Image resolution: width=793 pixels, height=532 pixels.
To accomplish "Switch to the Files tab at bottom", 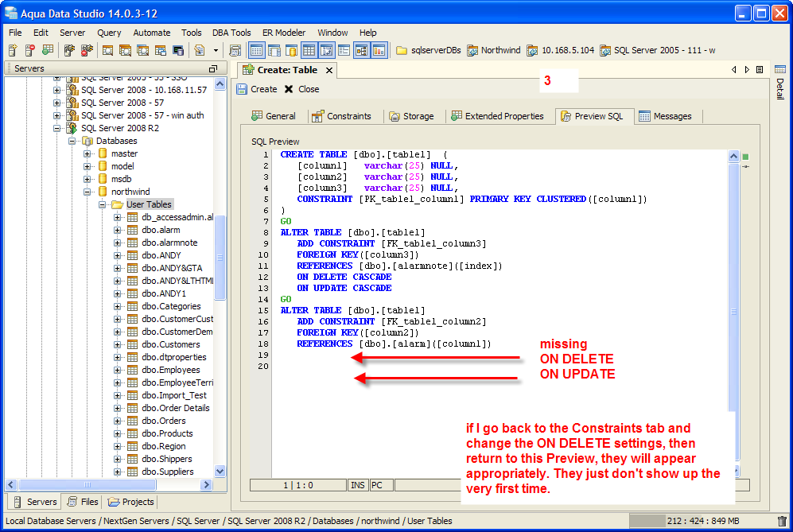I will coord(83,502).
